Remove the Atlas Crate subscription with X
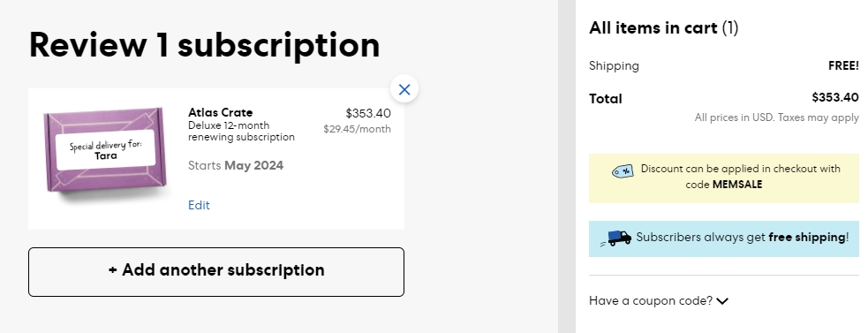The width and height of the screenshot is (868, 333). click(x=404, y=88)
